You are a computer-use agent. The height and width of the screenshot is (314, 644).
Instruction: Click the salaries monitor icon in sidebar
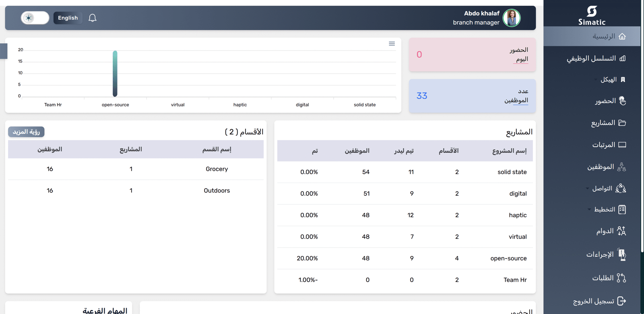click(x=622, y=145)
